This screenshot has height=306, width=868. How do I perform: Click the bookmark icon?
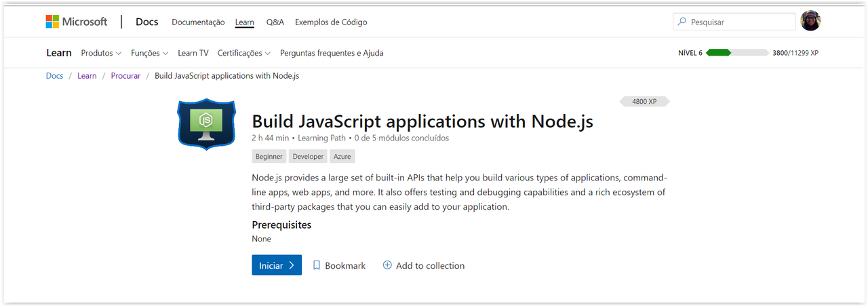[316, 265]
